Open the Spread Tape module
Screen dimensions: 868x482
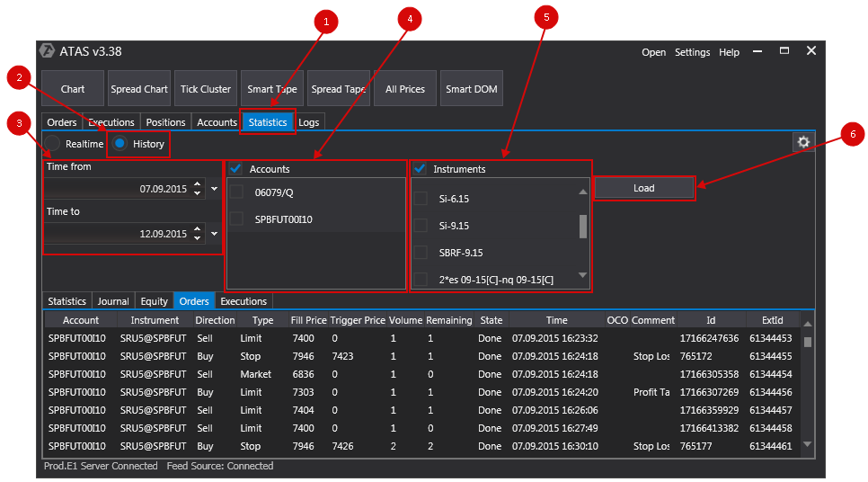tap(338, 89)
